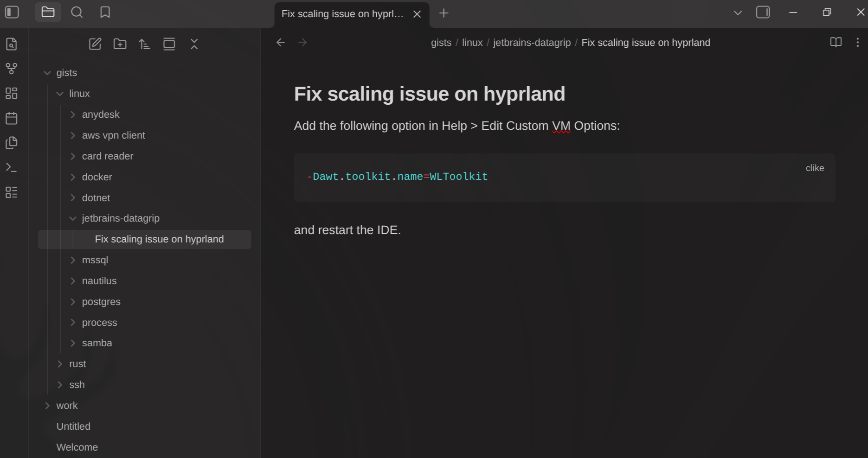Toggle the left sidebar
868x458 pixels.
[x=12, y=12]
